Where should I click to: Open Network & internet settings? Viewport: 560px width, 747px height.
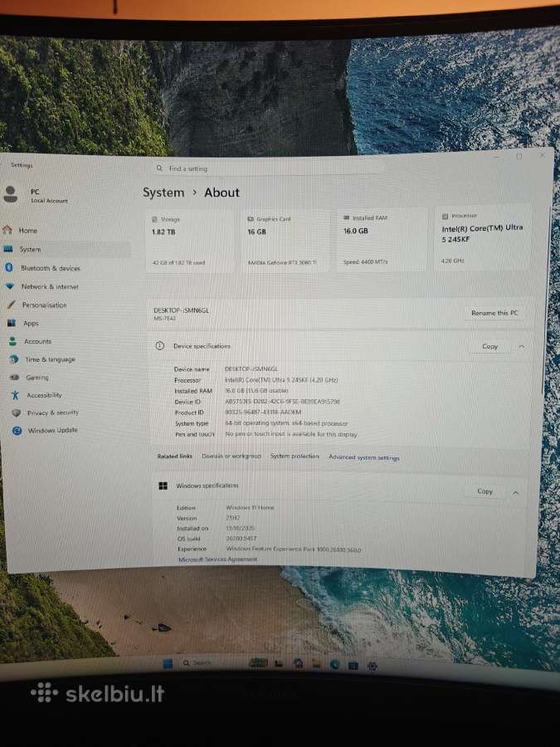pos(50,287)
